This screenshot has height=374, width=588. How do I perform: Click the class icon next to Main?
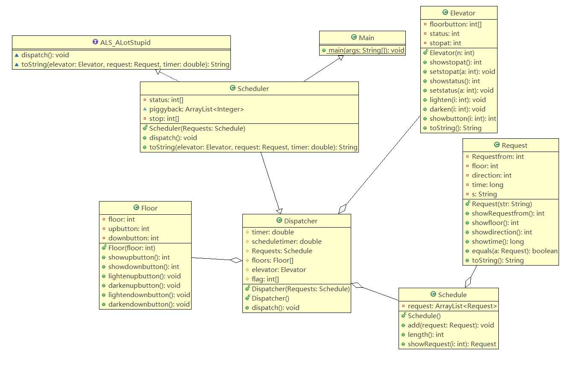[x=354, y=37]
